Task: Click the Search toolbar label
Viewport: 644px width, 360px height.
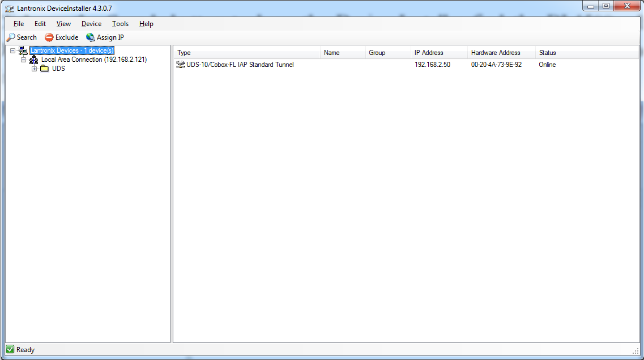Action: pos(27,37)
